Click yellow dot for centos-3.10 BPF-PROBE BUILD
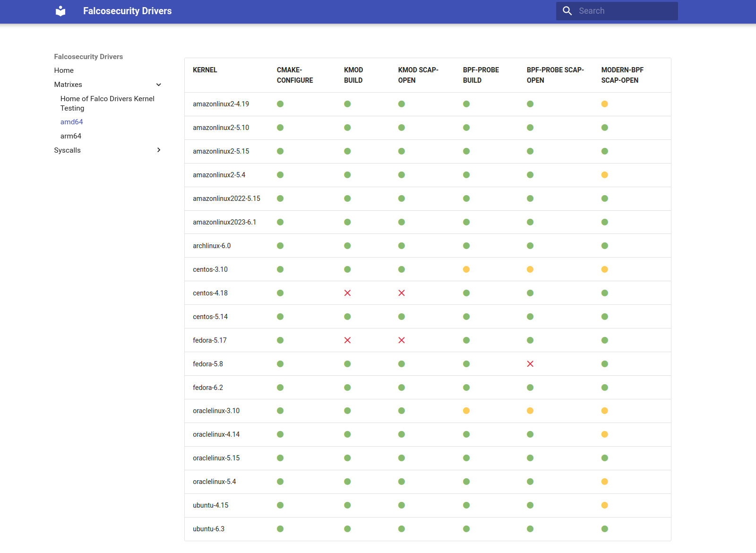The height and width of the screenshot is (553, 756). coord(466,269)
